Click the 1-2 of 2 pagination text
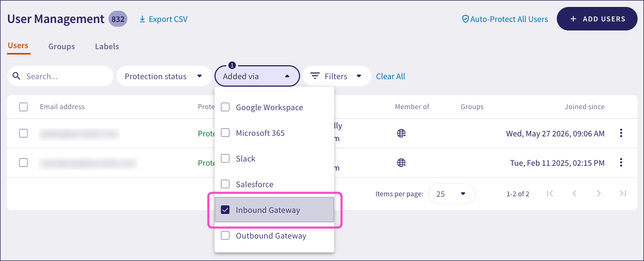This screenshot has height=261, width=644. click(518, 194)
